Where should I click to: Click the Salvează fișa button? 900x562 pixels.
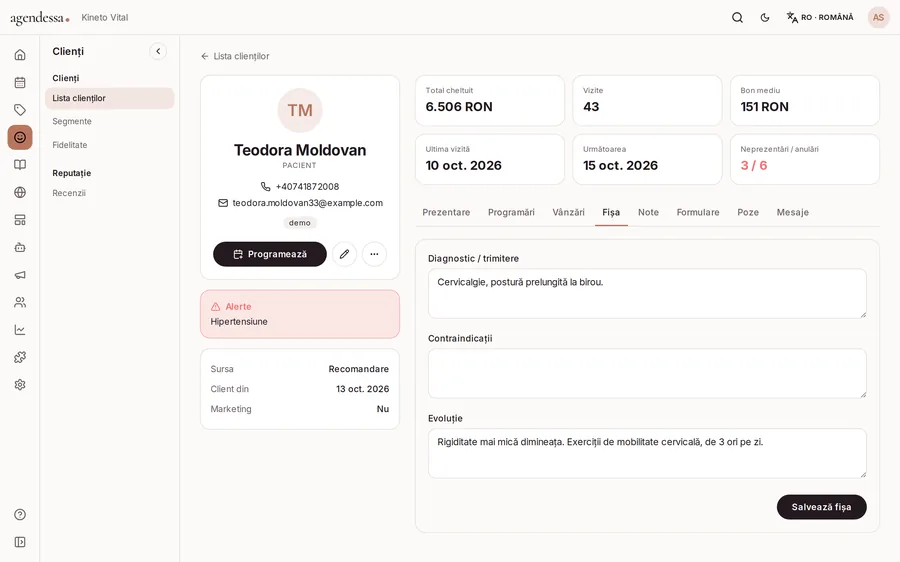[821, 507]
